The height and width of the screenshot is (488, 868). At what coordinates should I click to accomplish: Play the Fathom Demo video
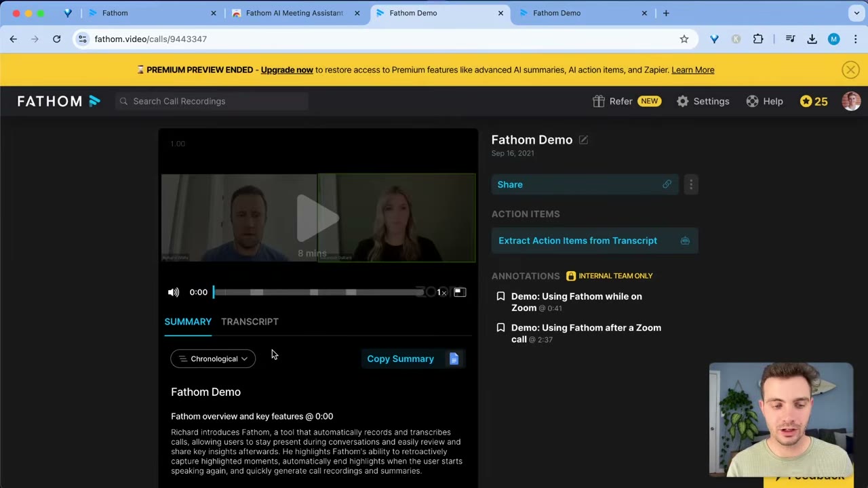click(x=317, y=218)
